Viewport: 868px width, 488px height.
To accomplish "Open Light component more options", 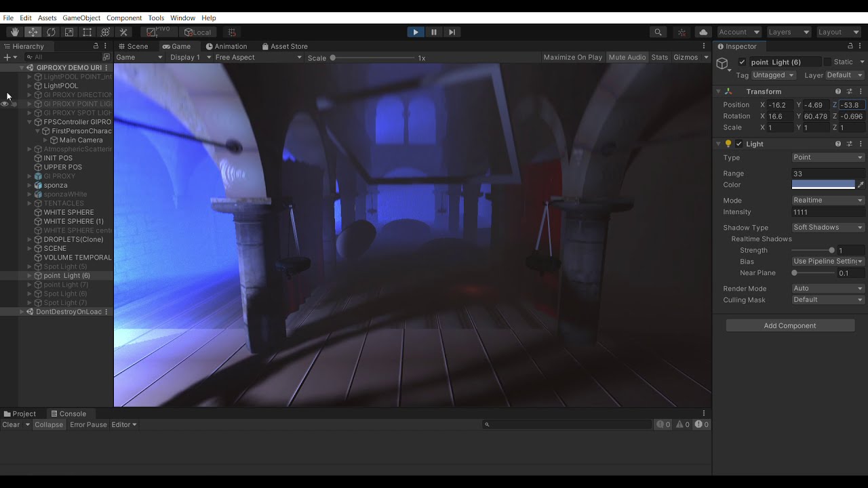I will [861, 144].
